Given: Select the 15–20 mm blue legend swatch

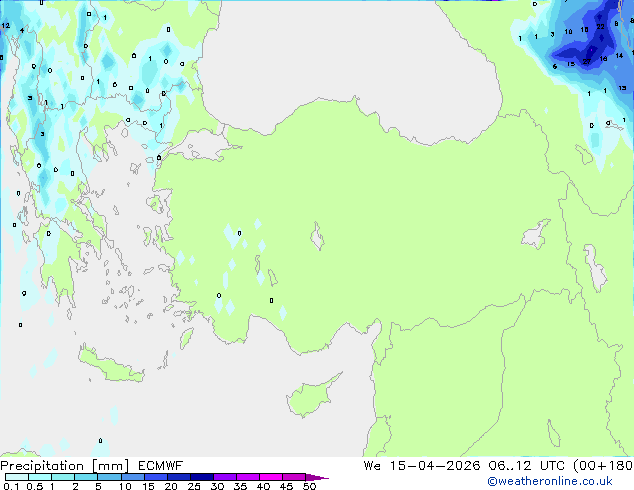Looking at the screenshot, I should pos(155,477).
